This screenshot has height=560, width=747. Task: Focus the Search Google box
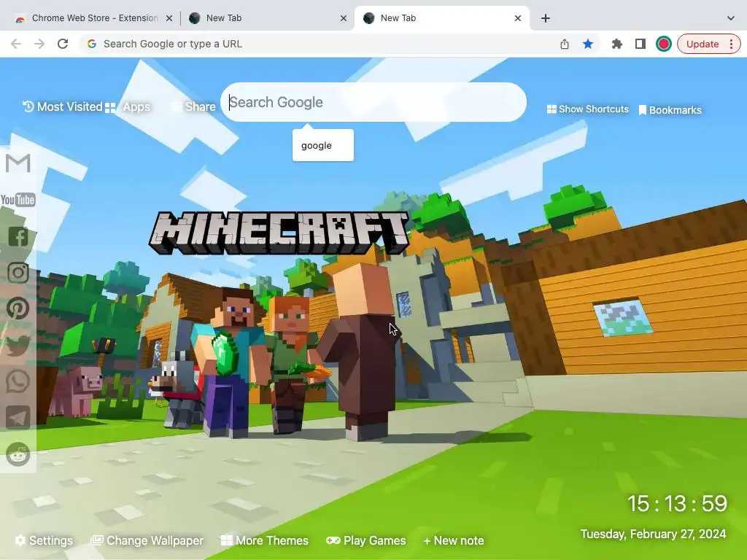373,102
